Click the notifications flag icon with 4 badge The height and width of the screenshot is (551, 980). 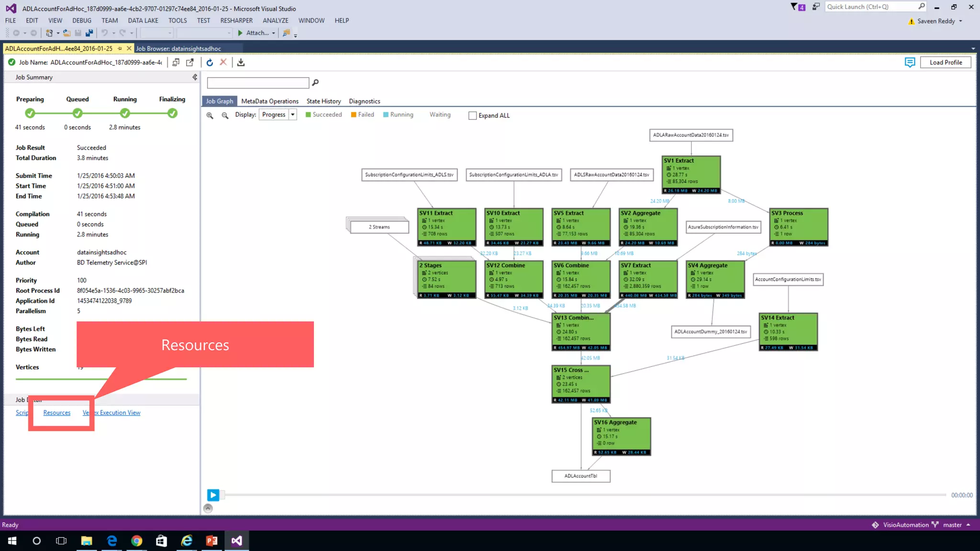tap(798, 7)
